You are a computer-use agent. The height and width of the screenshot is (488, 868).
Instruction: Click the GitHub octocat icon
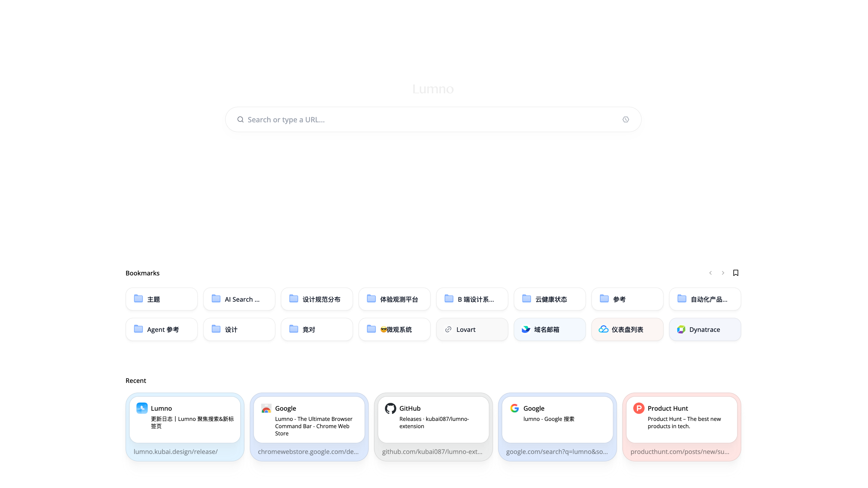[390, 408]
